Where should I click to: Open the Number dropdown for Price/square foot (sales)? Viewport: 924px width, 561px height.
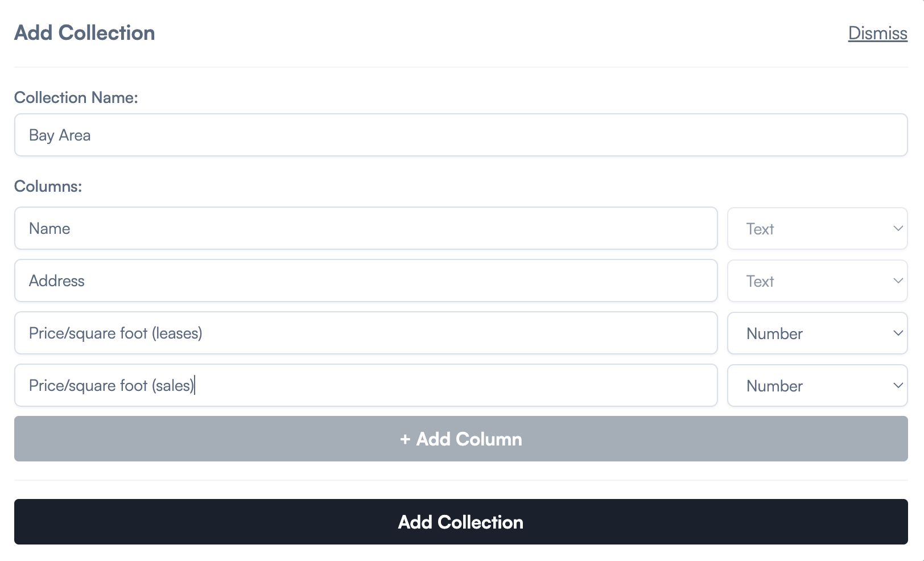[x=816, y=386]
